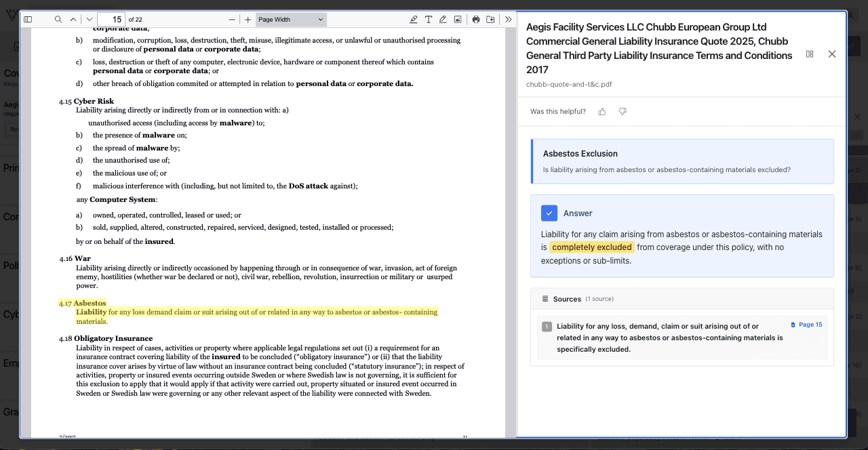The height and width of the screenshot is (450, 868).
Task: Go to the next page
Action: point(89,20)
